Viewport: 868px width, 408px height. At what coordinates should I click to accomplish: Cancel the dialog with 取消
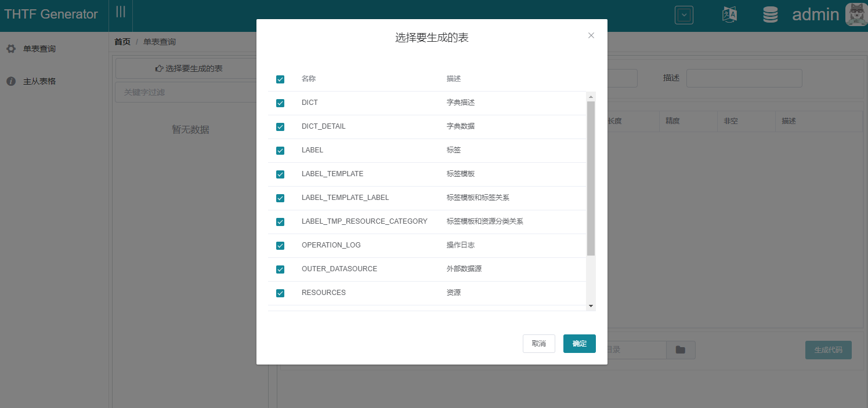pyautogui.click(x=538, y=343)
